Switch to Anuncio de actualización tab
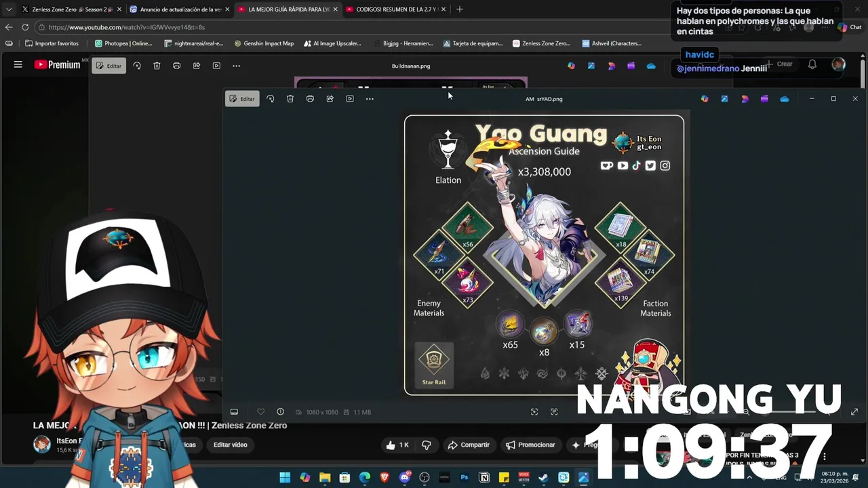Image resolution: width=868 pixels, height=488 pixels. 180,9
